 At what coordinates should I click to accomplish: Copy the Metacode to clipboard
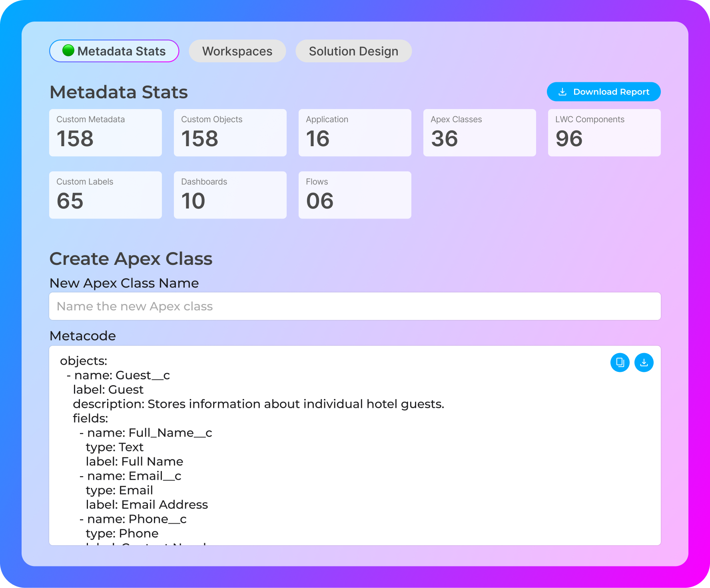[x=620, y=362]
